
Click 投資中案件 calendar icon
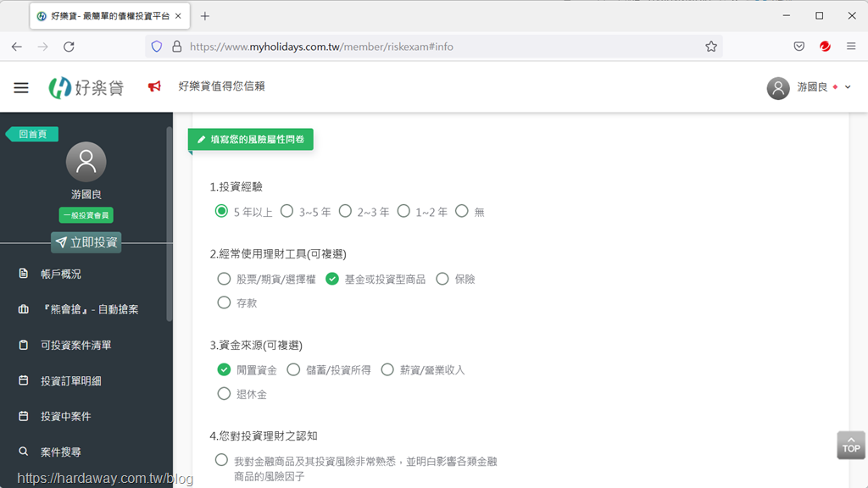[23, 415]
